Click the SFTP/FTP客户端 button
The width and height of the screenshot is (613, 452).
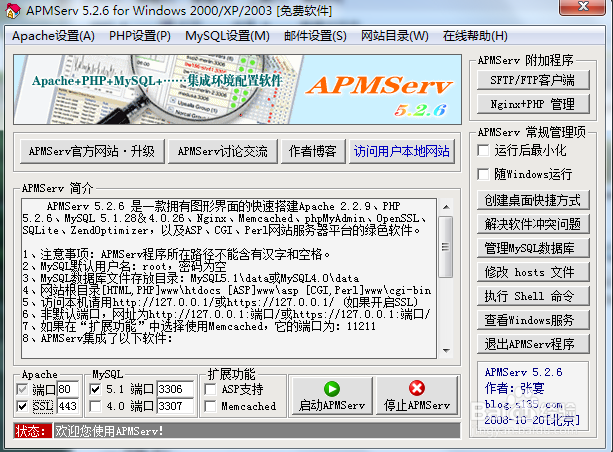[x=533, y=81]
